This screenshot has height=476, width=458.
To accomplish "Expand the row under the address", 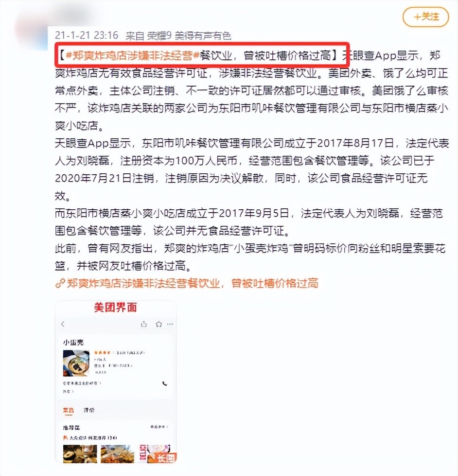I will 68,391.
